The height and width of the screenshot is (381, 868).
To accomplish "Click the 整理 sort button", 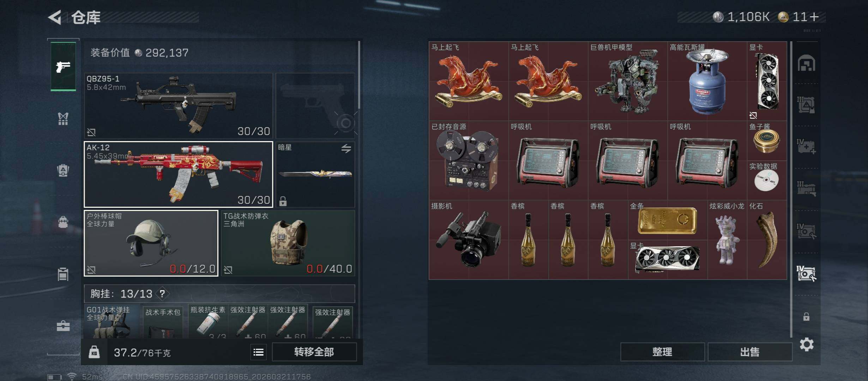I will coord(662,352).
